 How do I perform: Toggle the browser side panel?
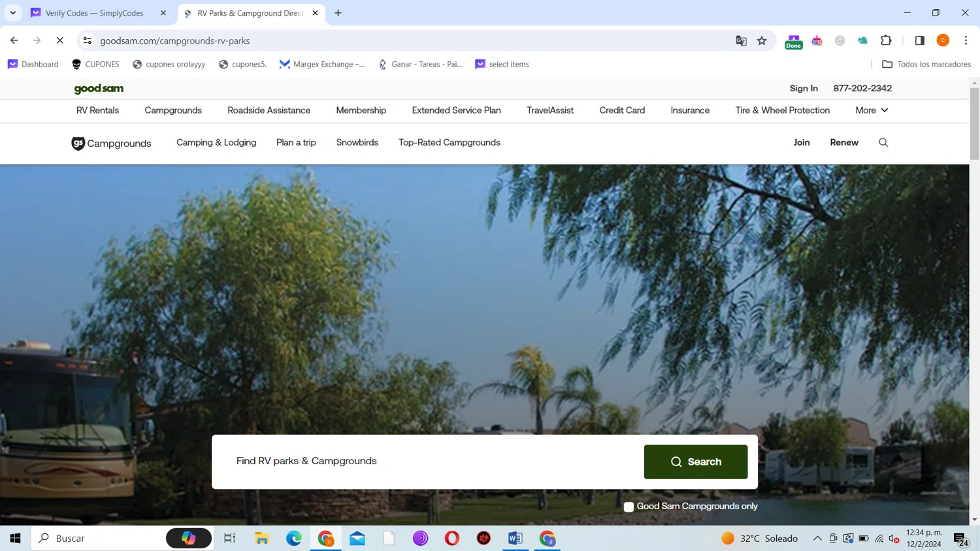(920, 40)
